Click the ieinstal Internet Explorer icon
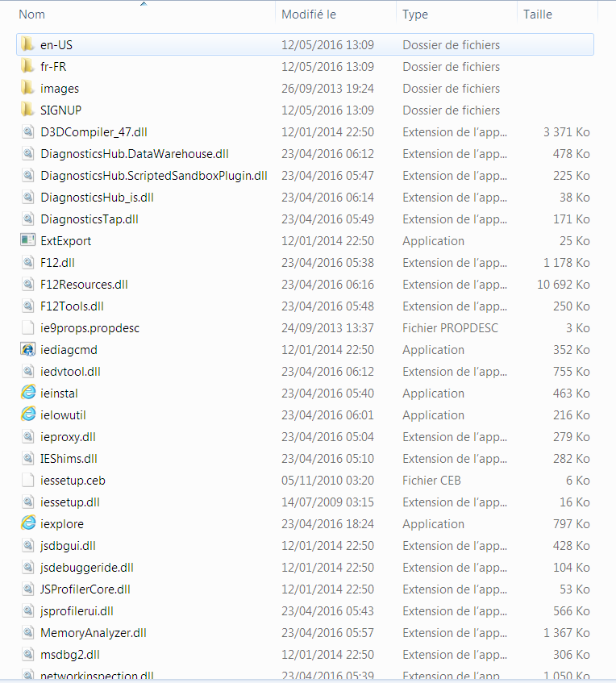This screenshot has width=616, height=683. [x=28, y=393]
